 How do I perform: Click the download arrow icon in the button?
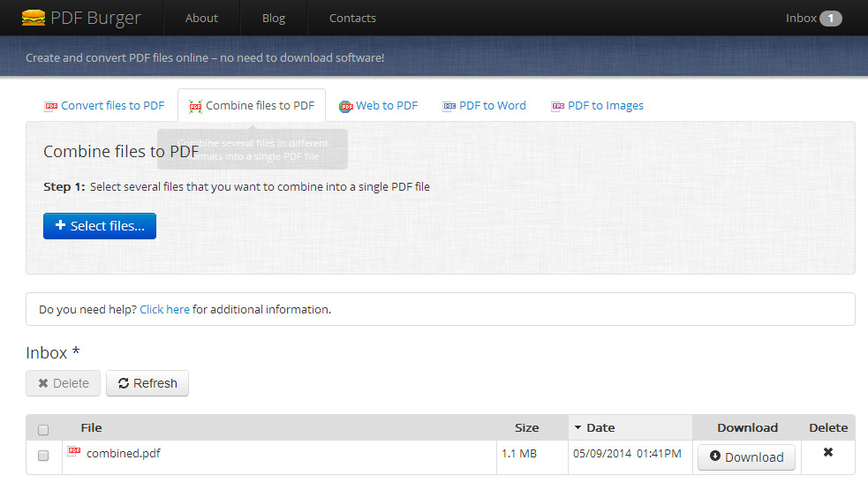tap(715, 456)
